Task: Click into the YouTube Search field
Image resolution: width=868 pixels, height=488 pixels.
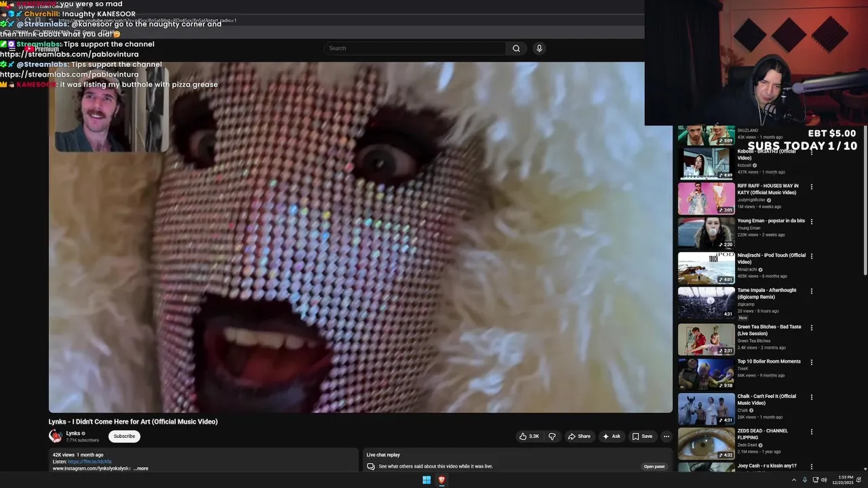Action: tap(415, 48)
